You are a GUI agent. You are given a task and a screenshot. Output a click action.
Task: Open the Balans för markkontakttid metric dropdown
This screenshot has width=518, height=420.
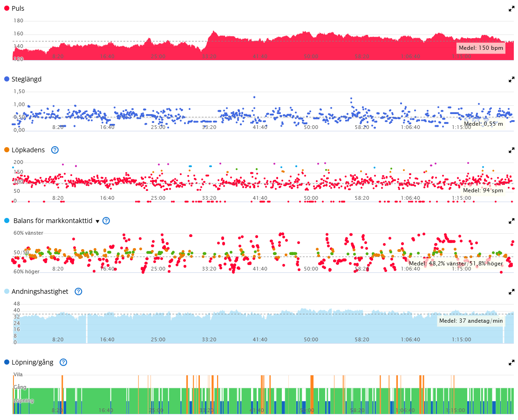coord(97,221)
